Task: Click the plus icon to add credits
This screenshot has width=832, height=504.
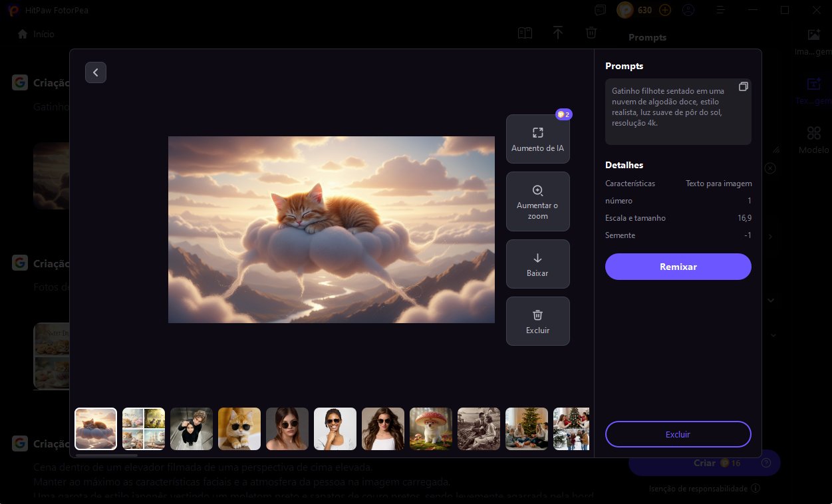Action: 664,10
